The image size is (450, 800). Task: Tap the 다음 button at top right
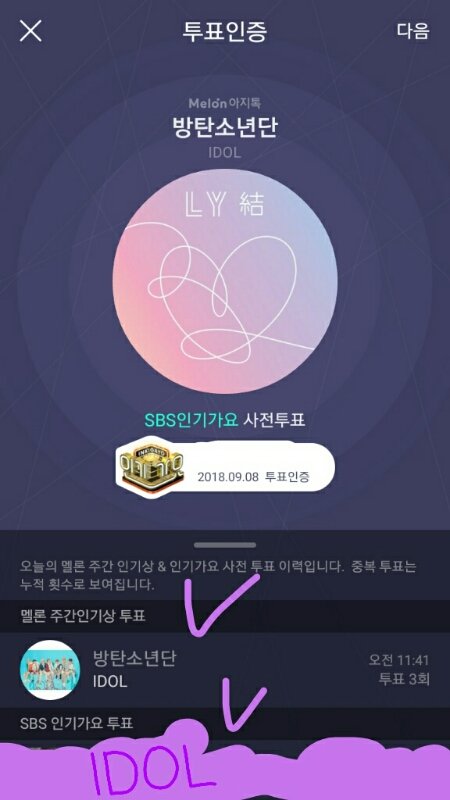click(413, 31)
